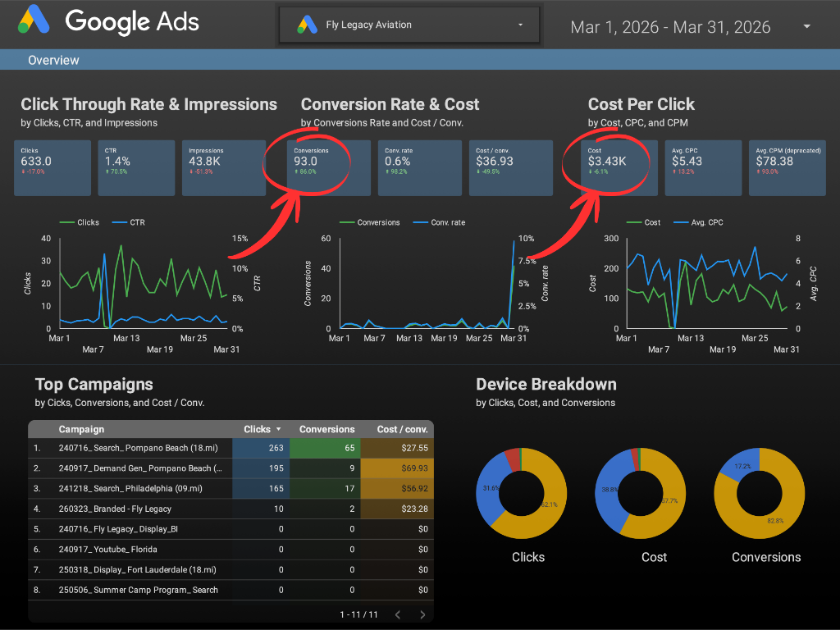
Task: Select campaign 260323_Branded - Fly Legacy
Action: point(115,509)
